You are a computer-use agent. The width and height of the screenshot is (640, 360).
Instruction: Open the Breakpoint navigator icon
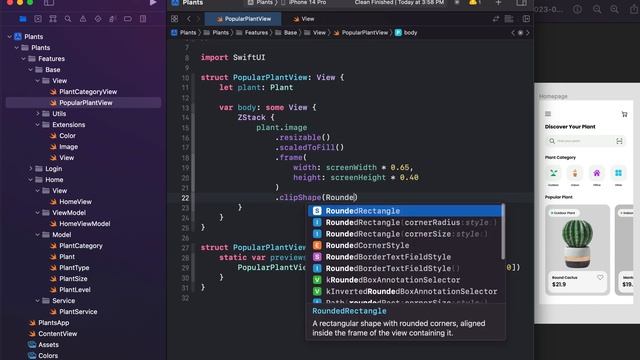(x=128, y=19)
